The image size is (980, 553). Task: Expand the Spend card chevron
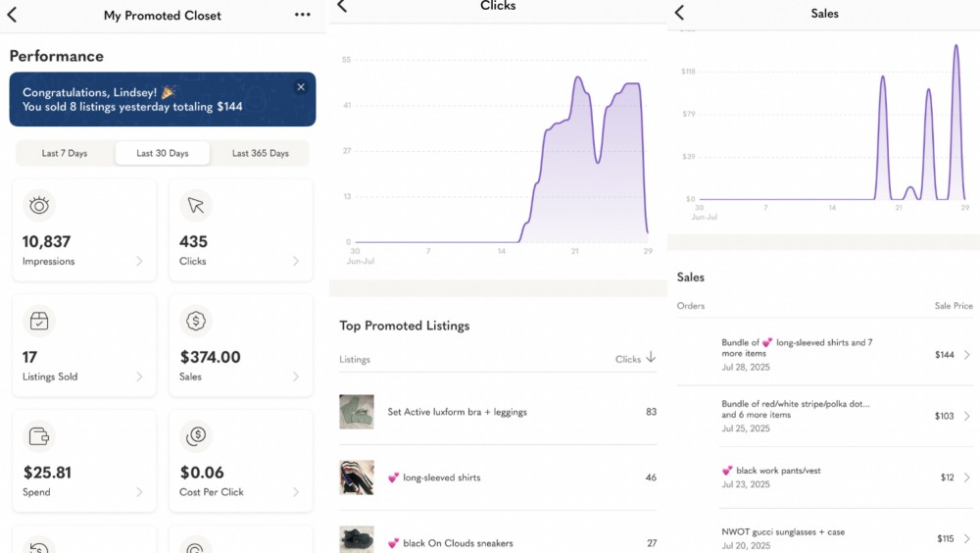[x=139, y=492]
